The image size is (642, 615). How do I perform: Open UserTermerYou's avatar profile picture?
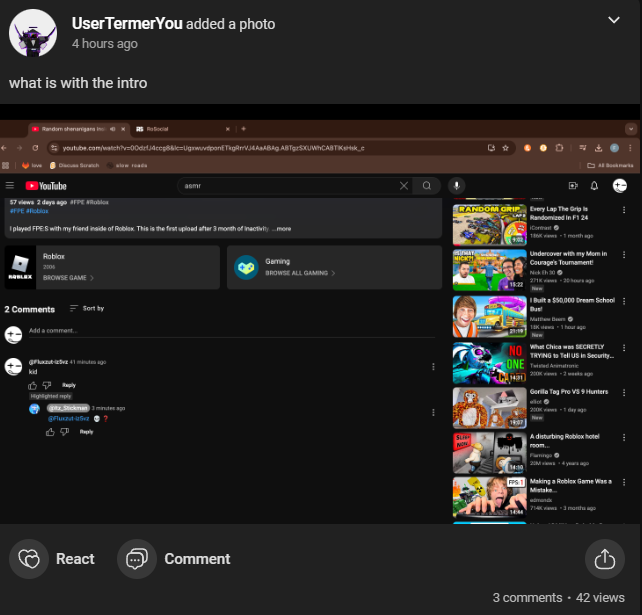33,33
